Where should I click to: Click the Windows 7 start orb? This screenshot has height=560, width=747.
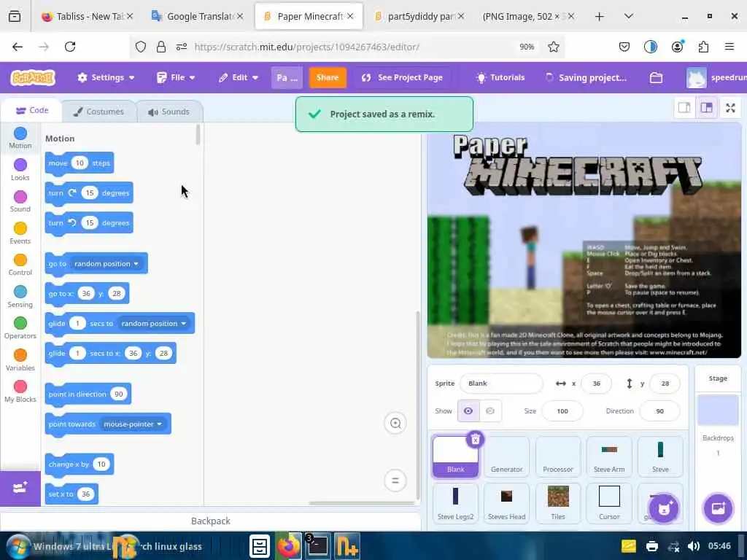18,547
